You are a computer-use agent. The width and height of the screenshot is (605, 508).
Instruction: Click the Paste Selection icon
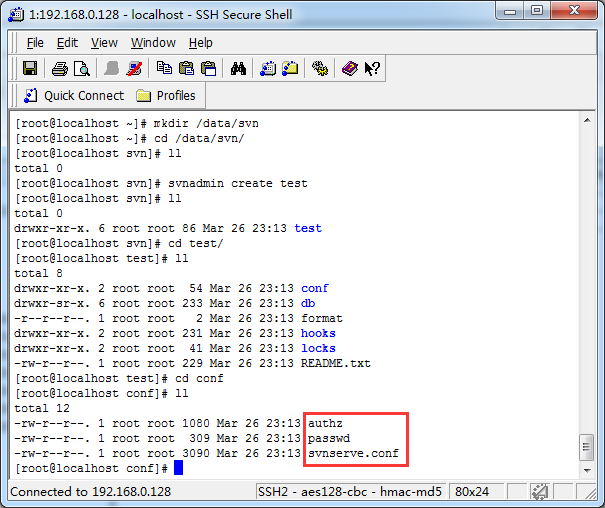(209, 69)
